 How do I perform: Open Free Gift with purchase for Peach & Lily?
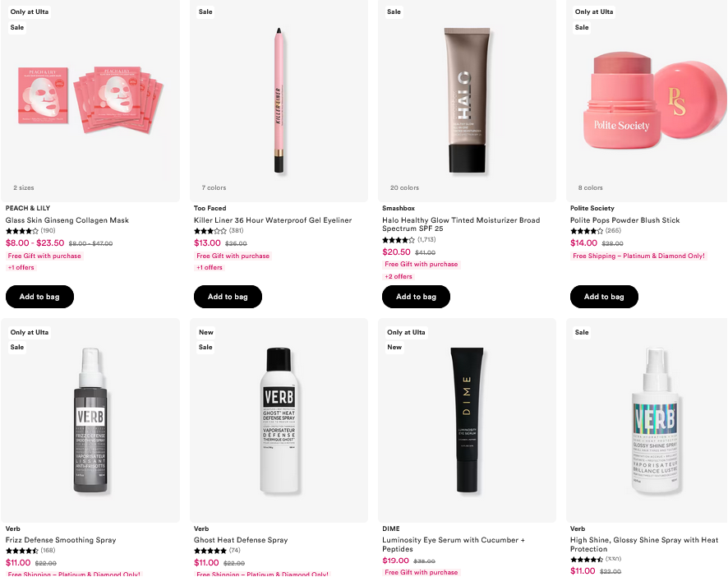pyautogui.click(x=44, y=256)
